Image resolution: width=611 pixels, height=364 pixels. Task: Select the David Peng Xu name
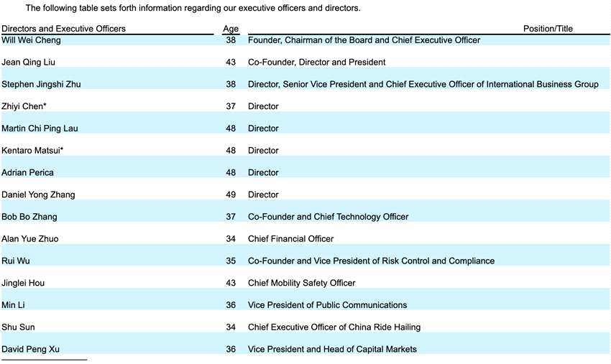(x=30, y=349)
